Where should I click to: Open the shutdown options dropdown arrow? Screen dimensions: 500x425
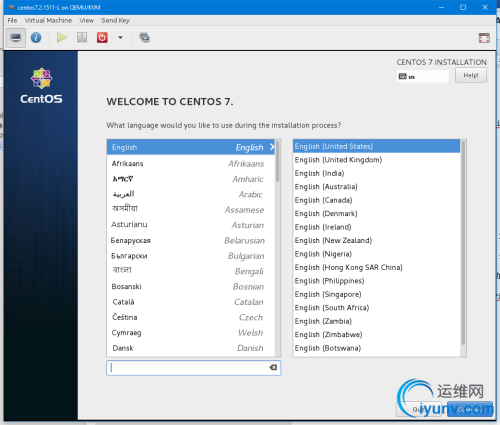click(120, 38)
